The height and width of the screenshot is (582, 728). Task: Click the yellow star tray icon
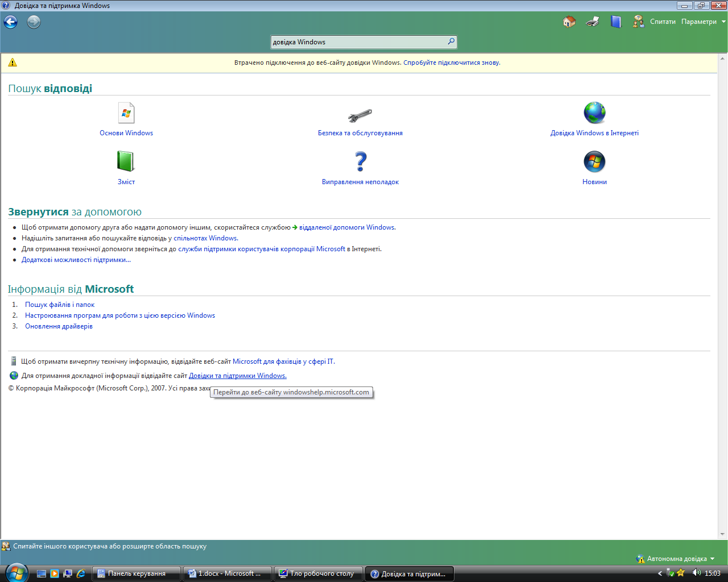click(681, 573)
